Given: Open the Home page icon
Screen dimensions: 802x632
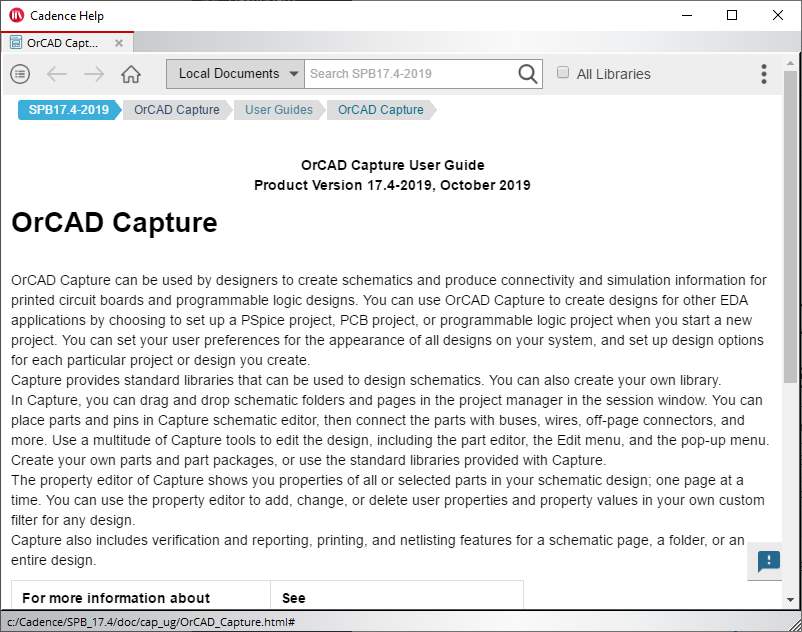Looking at the screenshot, I should (x=131, y=74).
